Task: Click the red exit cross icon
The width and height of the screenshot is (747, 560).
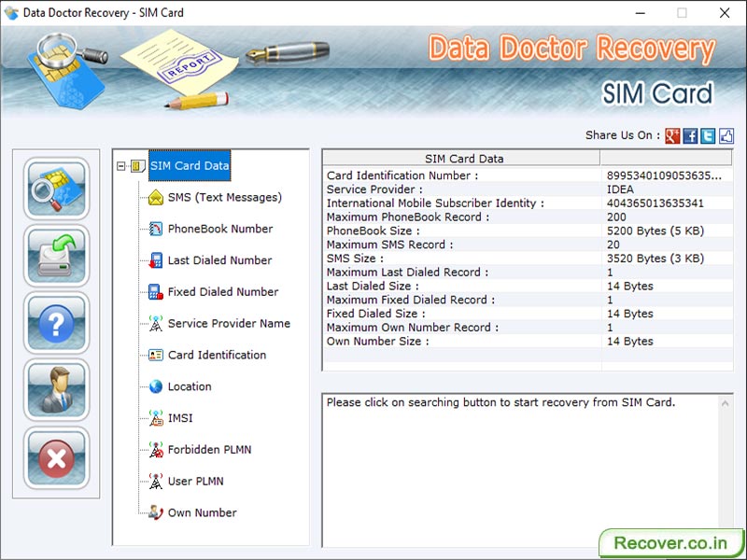Action: [x=56, y=458]
